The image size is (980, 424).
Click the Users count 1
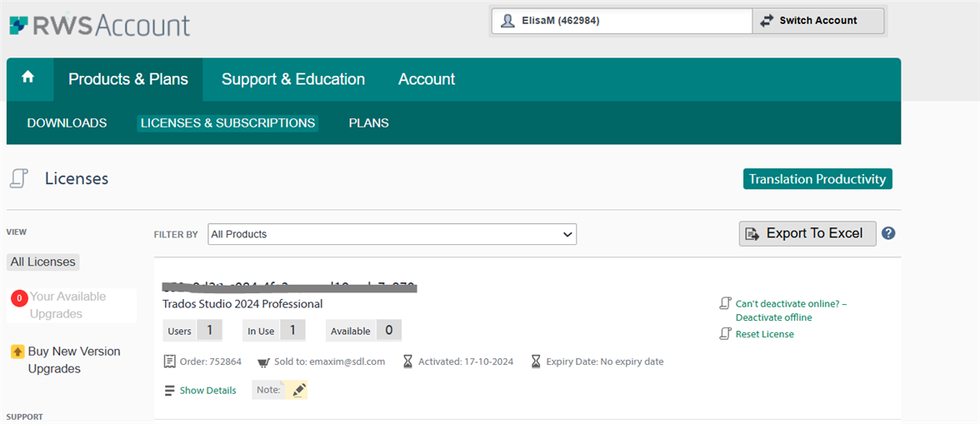point(209,331)
